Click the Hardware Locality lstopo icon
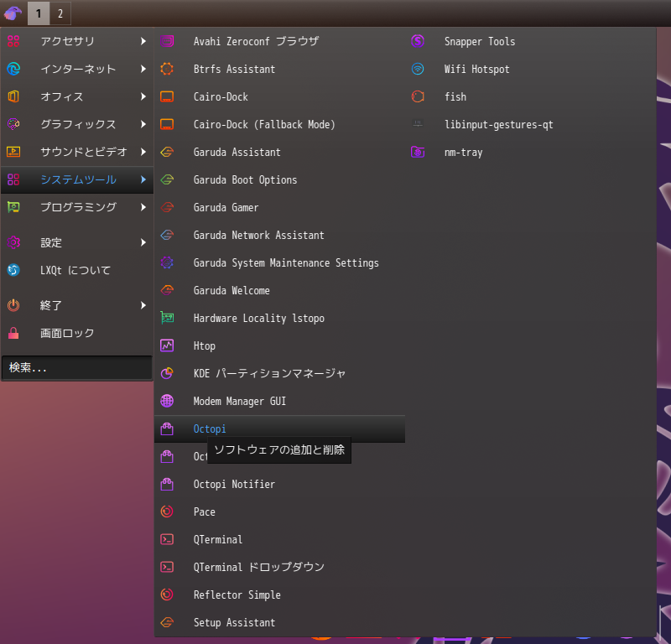The image size is (671, 644). (x=167, y=318)
